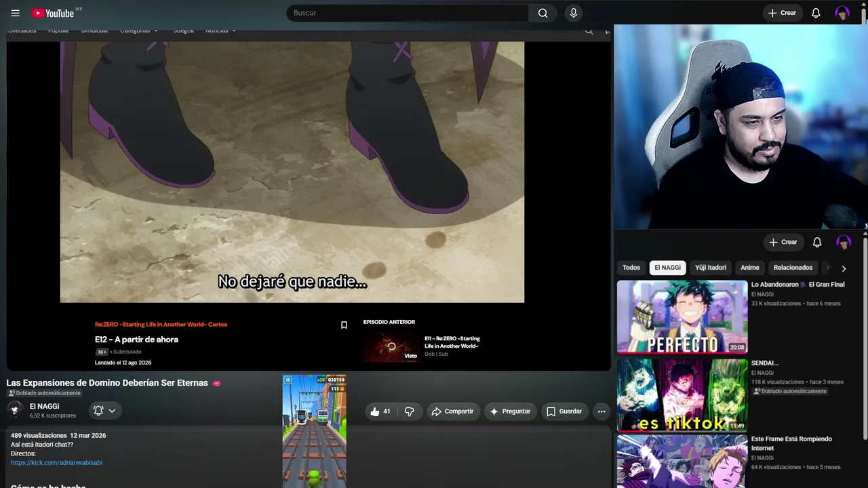Image resolution: width=868 pixels, height=488 pixels.
Task: Open the YouTube guide hamburger menu
Action: tap(16, 13)
